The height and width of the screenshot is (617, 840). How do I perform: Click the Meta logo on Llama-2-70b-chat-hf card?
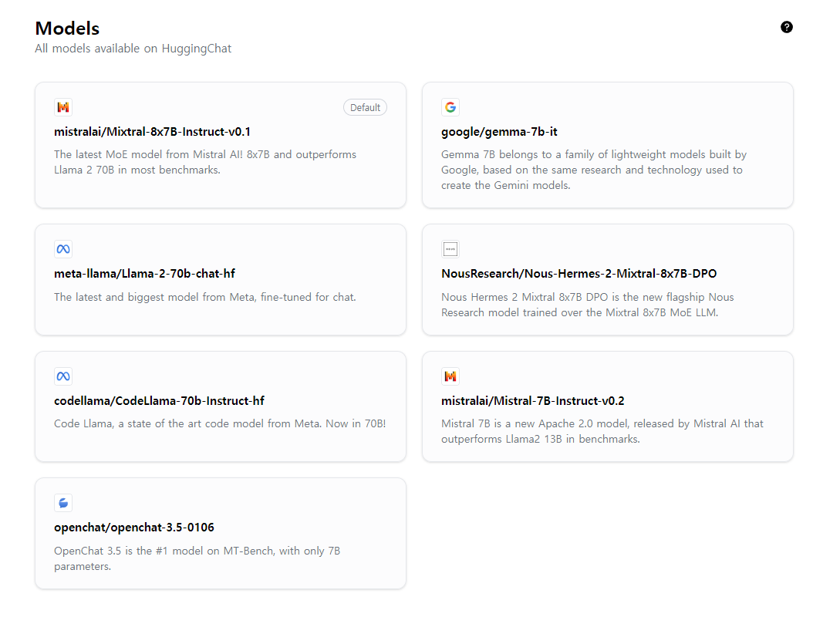pyautogui.click(x=63, y=249)
